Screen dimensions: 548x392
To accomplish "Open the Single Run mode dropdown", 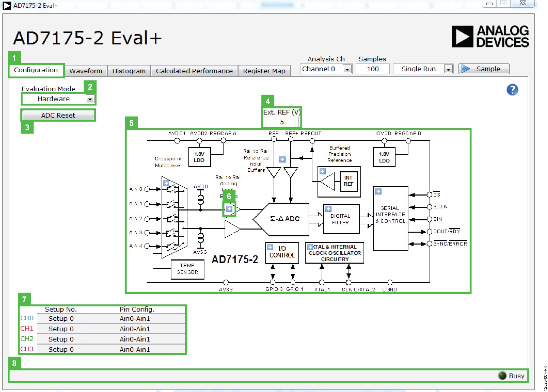I will (x=423, y=69).
